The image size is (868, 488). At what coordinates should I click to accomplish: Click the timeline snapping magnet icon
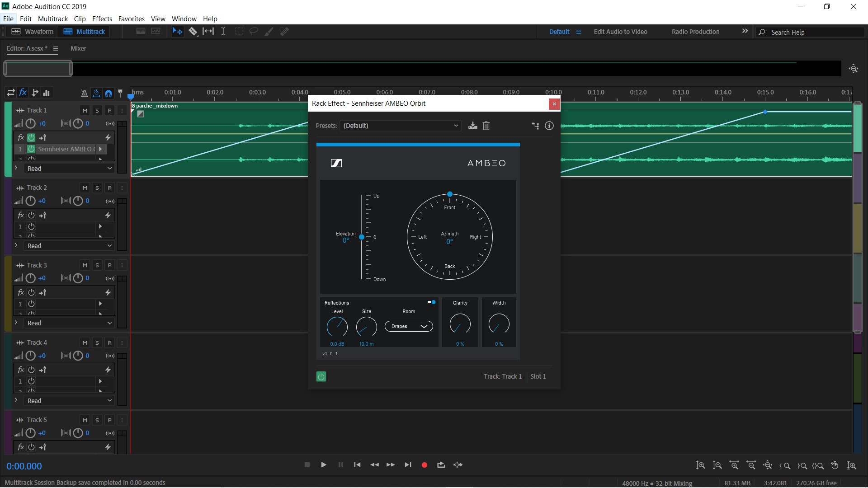108,93
